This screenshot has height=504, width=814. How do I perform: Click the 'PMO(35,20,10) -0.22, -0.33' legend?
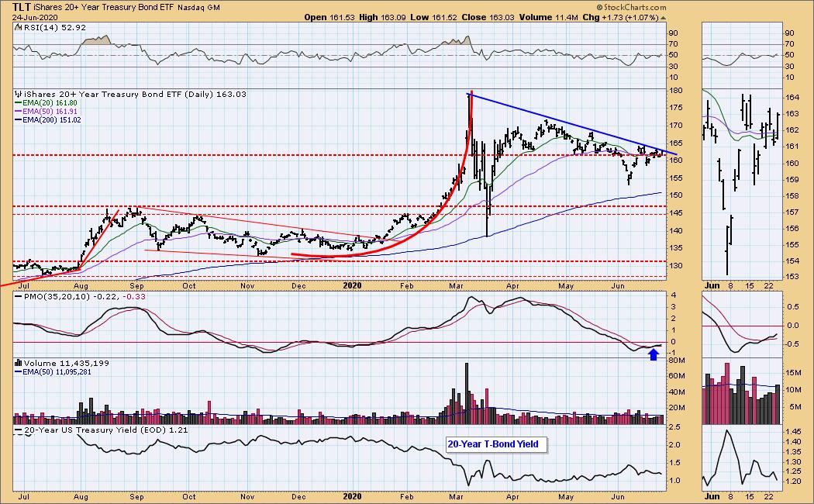click(x=80, y=297)
